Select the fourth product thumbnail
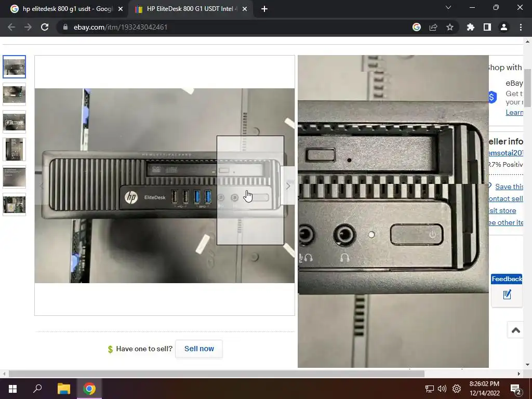 tap(14, 149)
